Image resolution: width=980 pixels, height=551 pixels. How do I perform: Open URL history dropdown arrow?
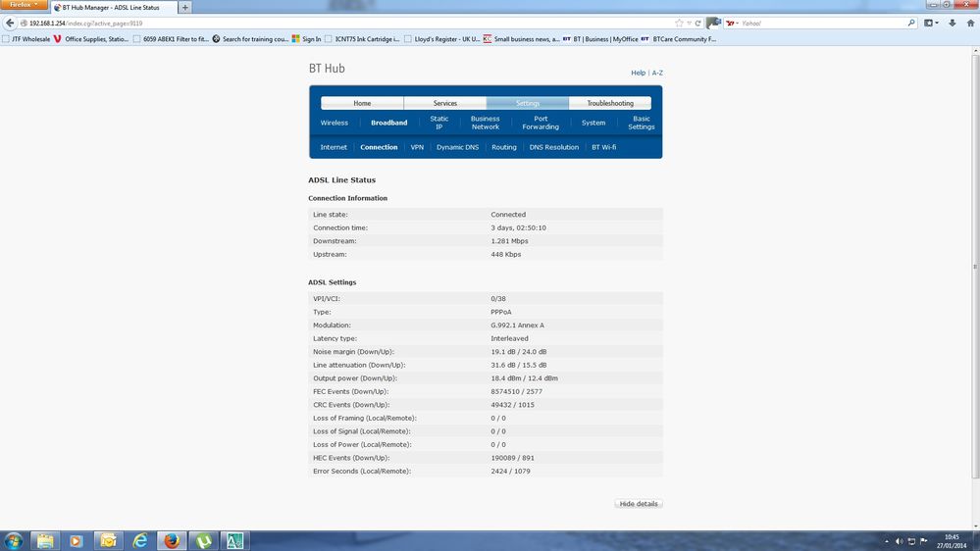689,24
